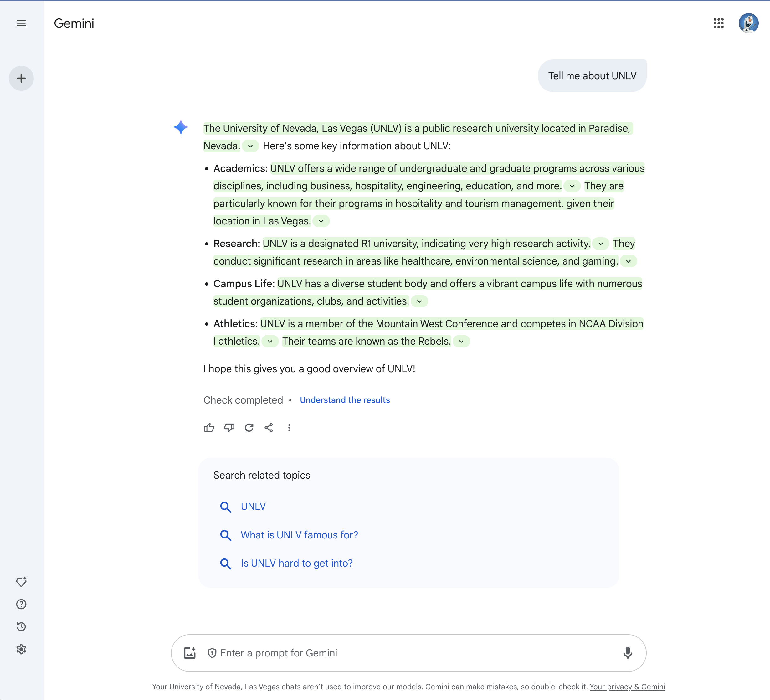This screenshot has height=700, width=770.
Task: Click the Gemini sparkle star icon
Action: click(181, 127)
